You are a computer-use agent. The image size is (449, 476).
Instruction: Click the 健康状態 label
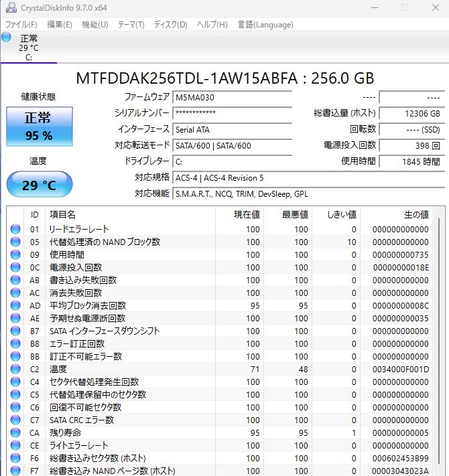point(38,96)
